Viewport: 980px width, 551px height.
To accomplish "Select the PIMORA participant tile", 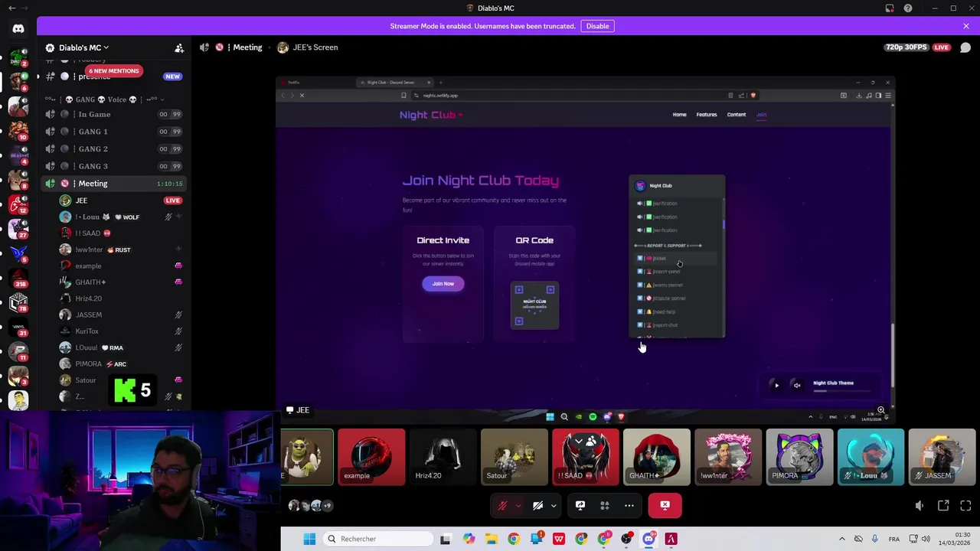I will click(799, 457).
